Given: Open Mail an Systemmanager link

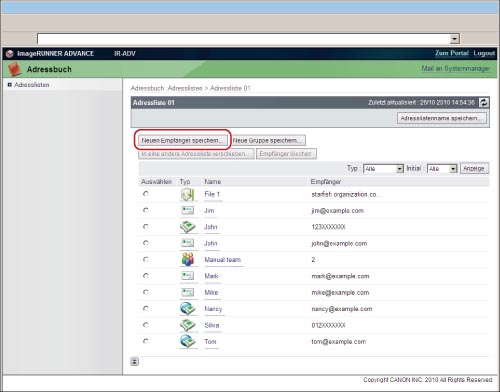Looking at the screenshot, I should tap(455, 69).
